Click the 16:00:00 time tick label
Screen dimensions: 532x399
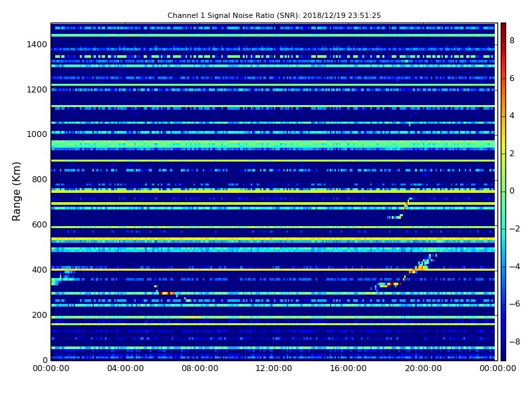pos(348,368)
